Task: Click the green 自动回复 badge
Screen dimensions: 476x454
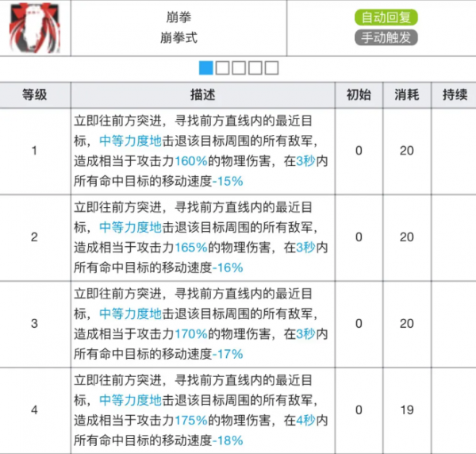Action: coord(389,17)
